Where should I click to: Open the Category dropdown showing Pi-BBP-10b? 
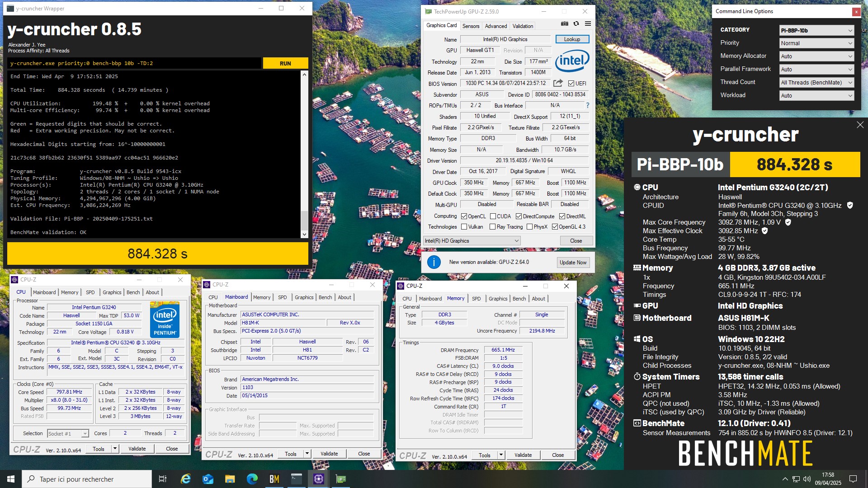(816, 30)
